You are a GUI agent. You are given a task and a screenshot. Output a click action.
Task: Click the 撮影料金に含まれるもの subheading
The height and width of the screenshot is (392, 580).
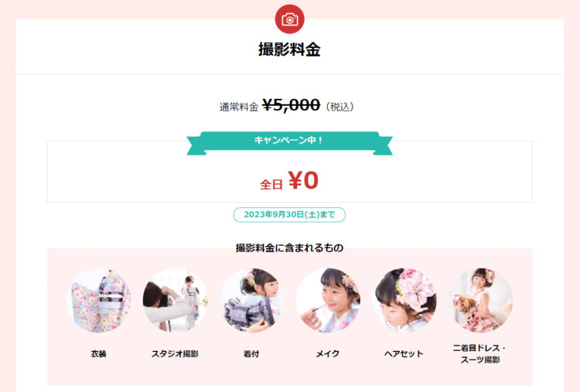(x=290, y=247)
